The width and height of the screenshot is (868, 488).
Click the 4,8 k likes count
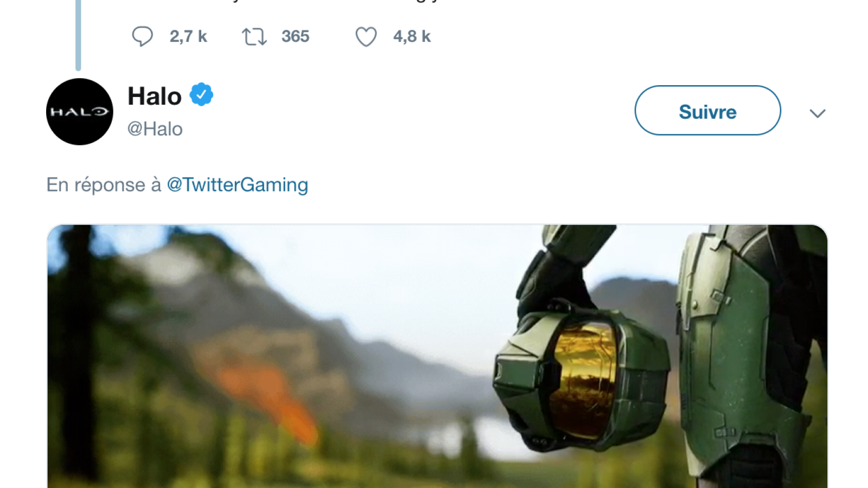(x=412, y=36)
